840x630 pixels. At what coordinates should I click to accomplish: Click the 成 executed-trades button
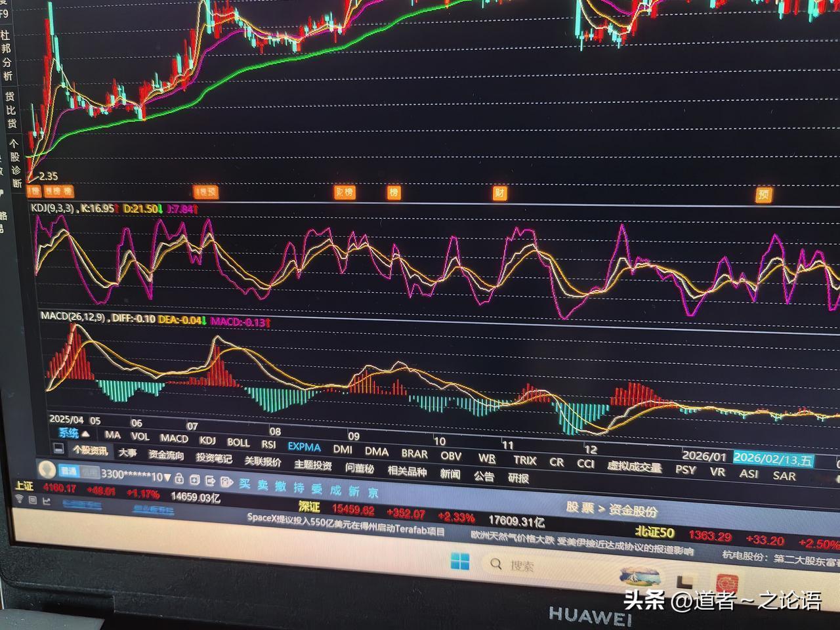tap(335, 490)
